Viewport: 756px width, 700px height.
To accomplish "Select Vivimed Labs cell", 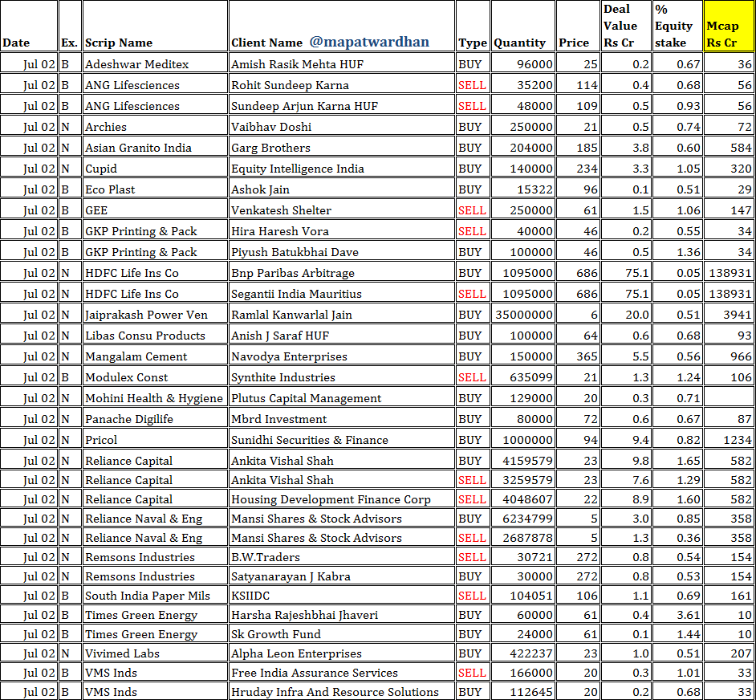I will click(155, 653).
